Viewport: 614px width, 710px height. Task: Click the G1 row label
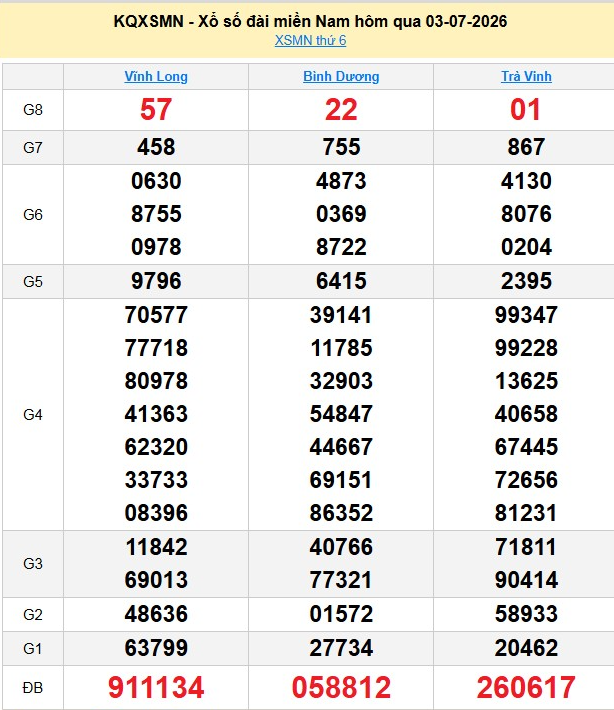33,649
